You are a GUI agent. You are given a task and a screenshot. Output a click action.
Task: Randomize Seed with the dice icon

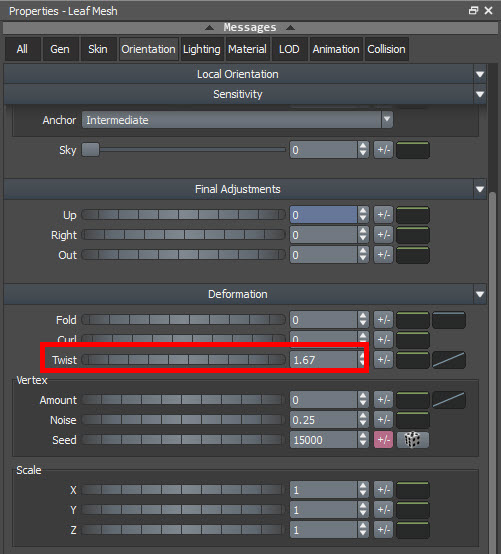click(x=413, y=440)
